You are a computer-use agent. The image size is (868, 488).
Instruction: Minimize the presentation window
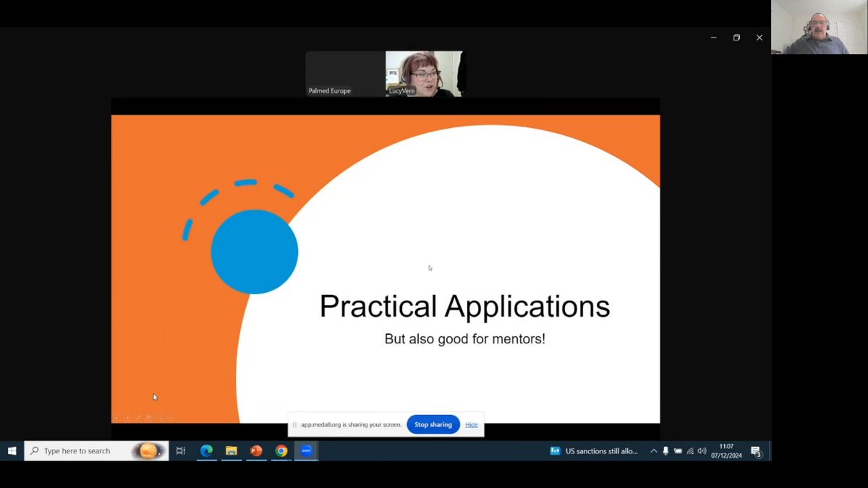pos(714,38)
